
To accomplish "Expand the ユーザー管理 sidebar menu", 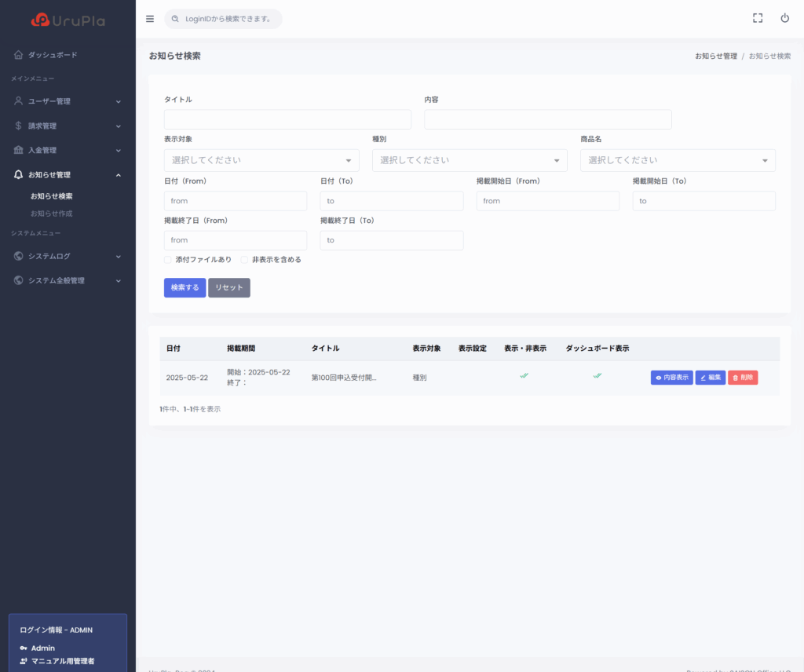I will click(x=68, y=101).
